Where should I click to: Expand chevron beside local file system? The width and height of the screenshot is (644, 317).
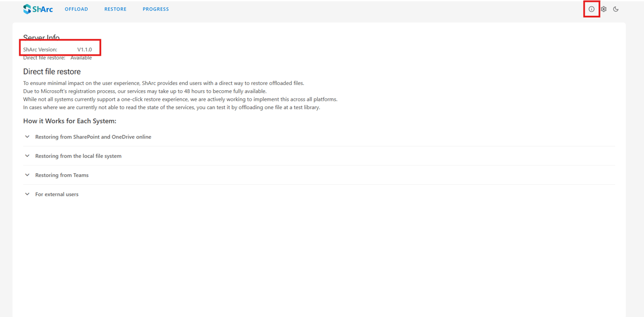pyautogui.click(x=27, y=156)
